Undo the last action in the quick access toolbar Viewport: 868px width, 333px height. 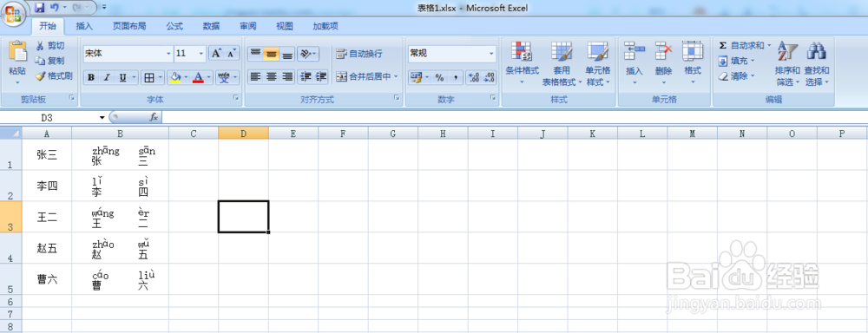54,8
